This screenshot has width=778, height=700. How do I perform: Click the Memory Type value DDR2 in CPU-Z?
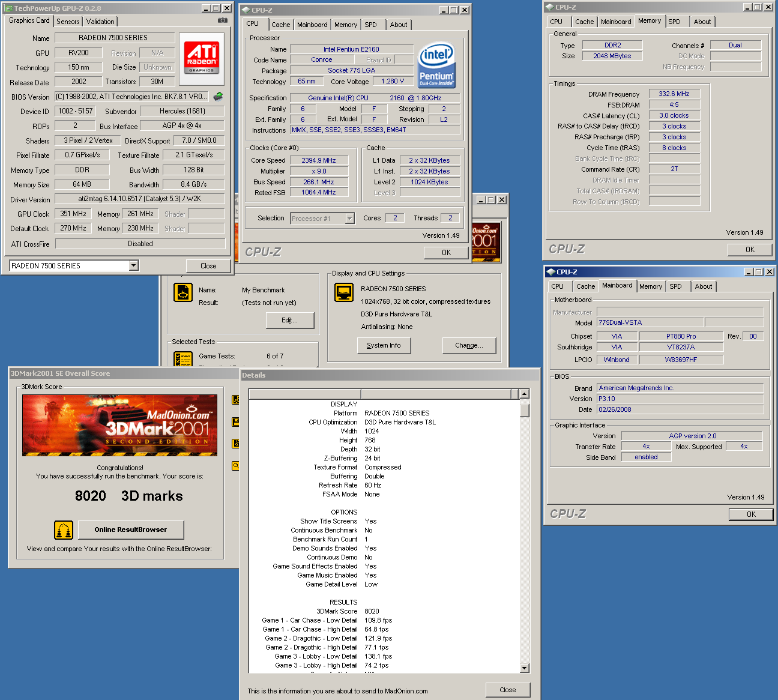tap(613, 45)
